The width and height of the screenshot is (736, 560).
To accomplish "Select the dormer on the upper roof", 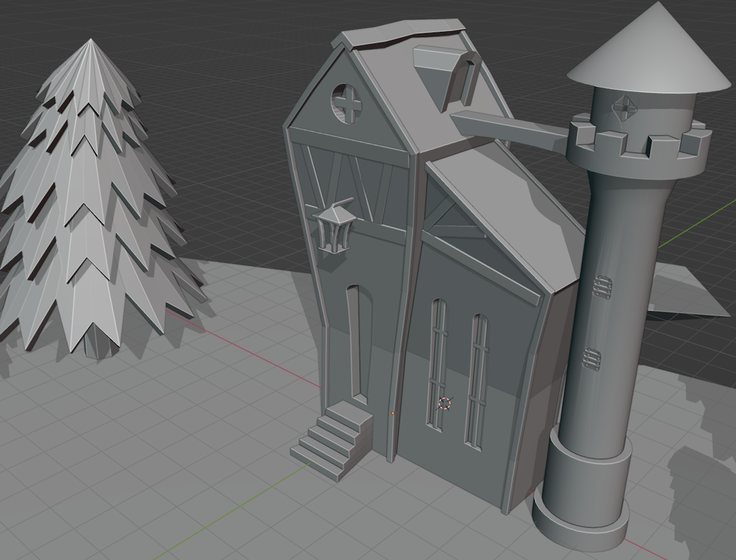I will click(x=446, y=77).
